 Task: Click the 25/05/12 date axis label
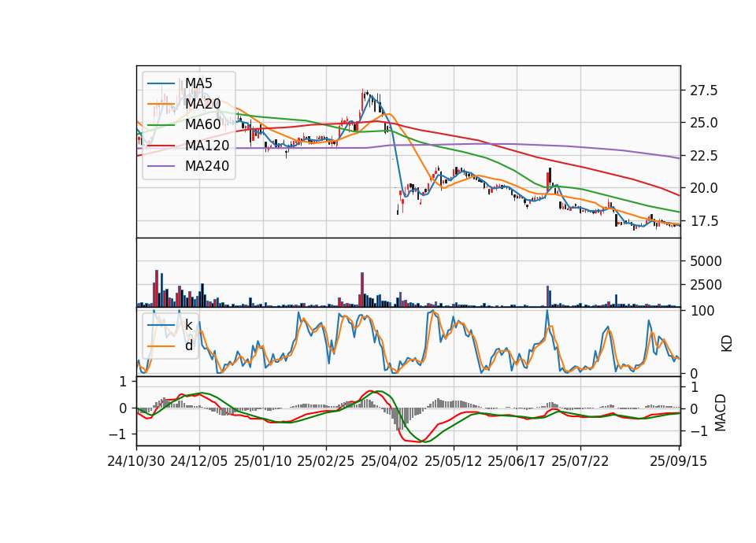454,461
